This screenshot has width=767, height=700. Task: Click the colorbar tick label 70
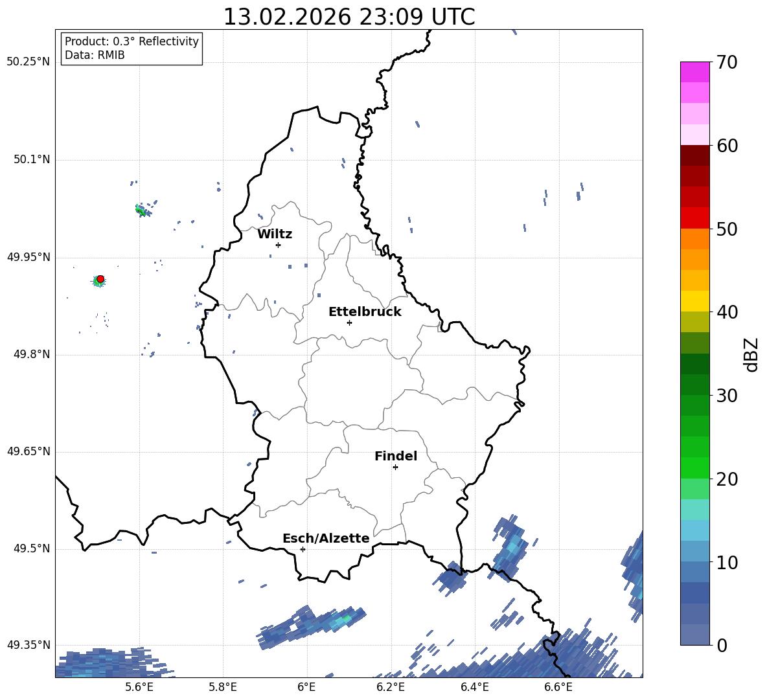click(x=727, y=62)
